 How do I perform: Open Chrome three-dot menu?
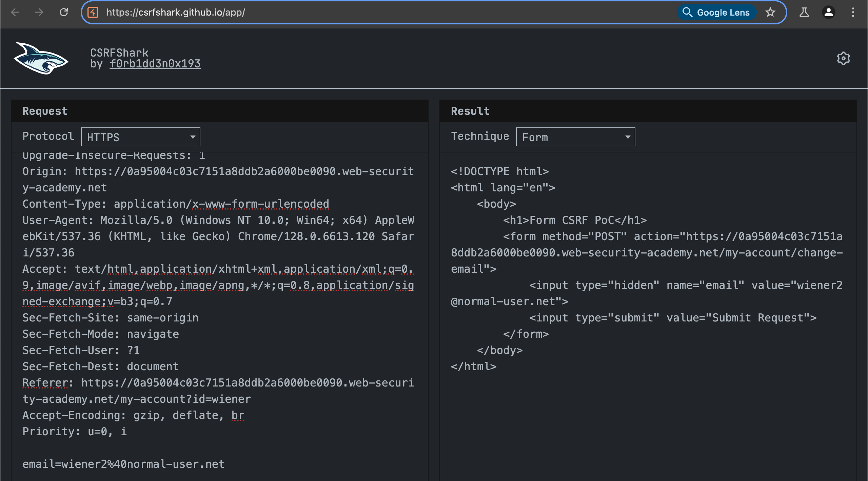point(853,13)
